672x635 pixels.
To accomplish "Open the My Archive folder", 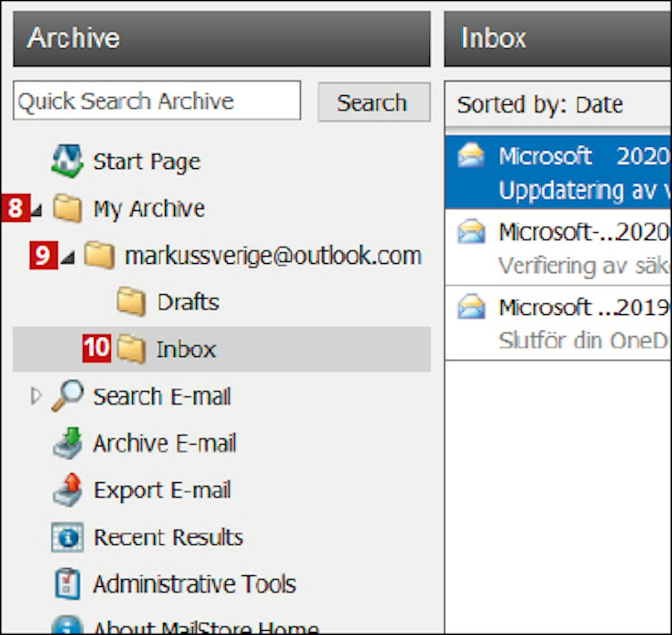I will tap(149, 209).
